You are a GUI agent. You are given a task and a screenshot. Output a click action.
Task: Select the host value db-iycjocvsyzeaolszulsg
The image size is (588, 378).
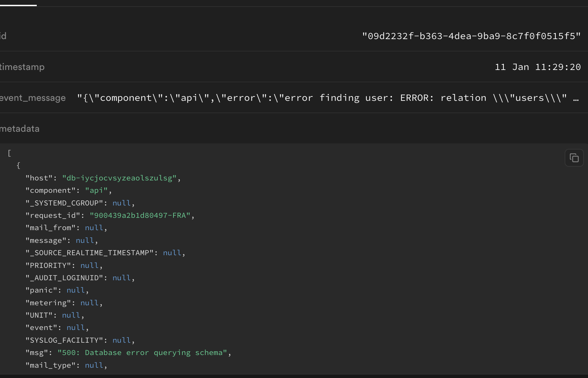[121, 178]
